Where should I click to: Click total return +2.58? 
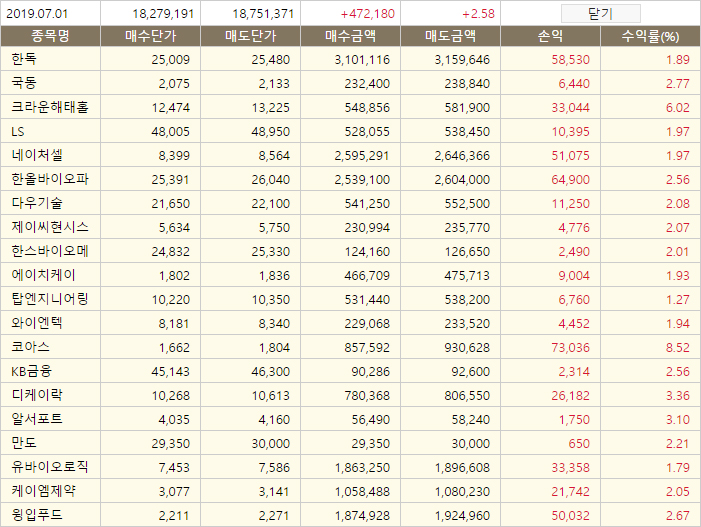(478, 14)
